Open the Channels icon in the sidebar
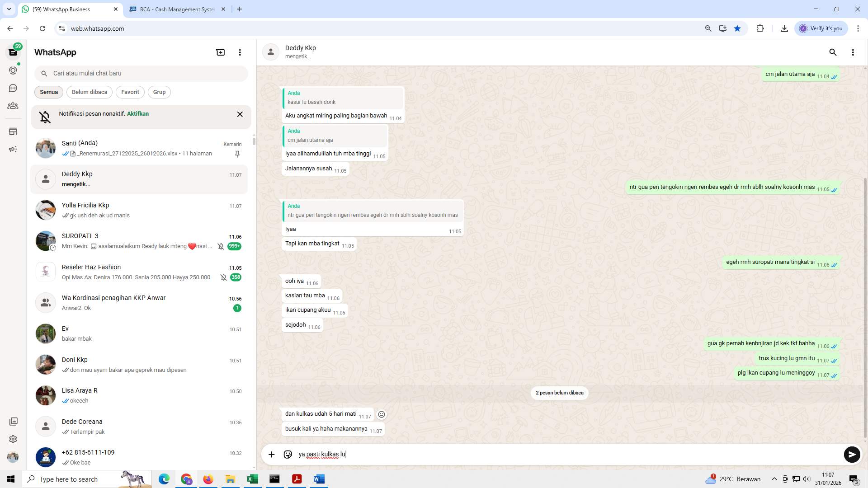The width and height of the screenshot is (868, 488). tap(13, 88)
